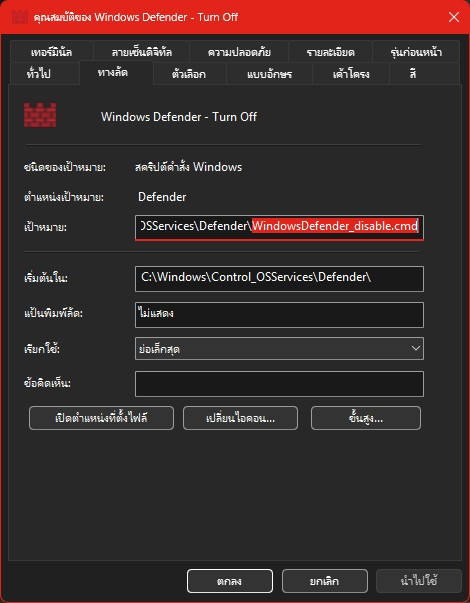Click the เปลี่ยนไอคอน... button

click(x=240, y=418)
